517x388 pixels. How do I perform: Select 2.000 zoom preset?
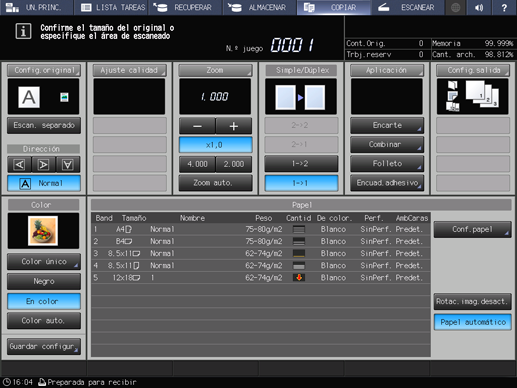(234, 164)
